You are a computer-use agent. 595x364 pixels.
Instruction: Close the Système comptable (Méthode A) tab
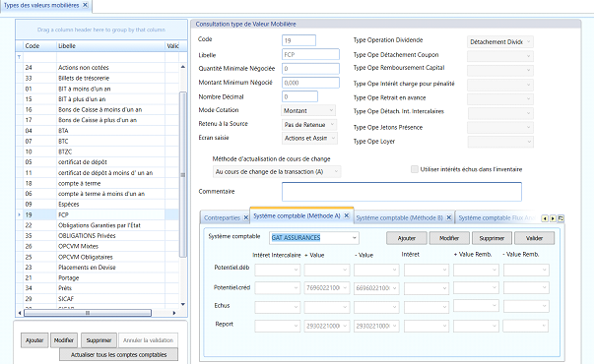[346, 215]
